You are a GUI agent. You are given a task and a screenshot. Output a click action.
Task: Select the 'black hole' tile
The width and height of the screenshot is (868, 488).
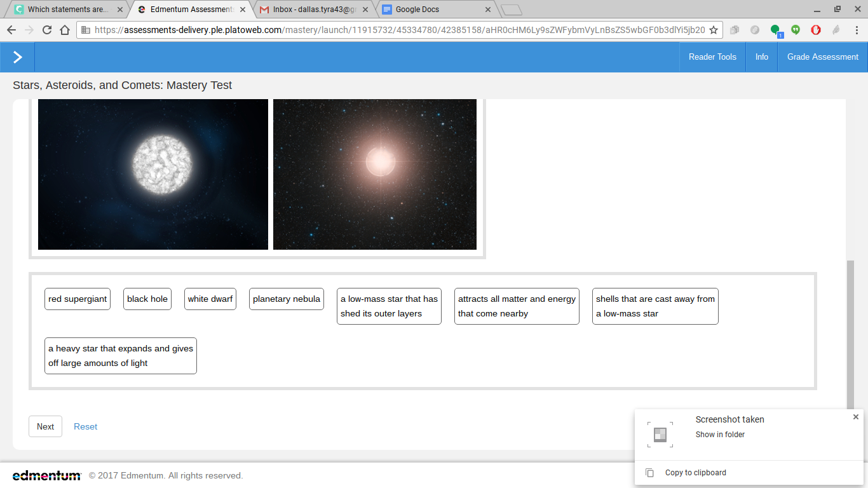pyautogui.click(x=147, y=299)
